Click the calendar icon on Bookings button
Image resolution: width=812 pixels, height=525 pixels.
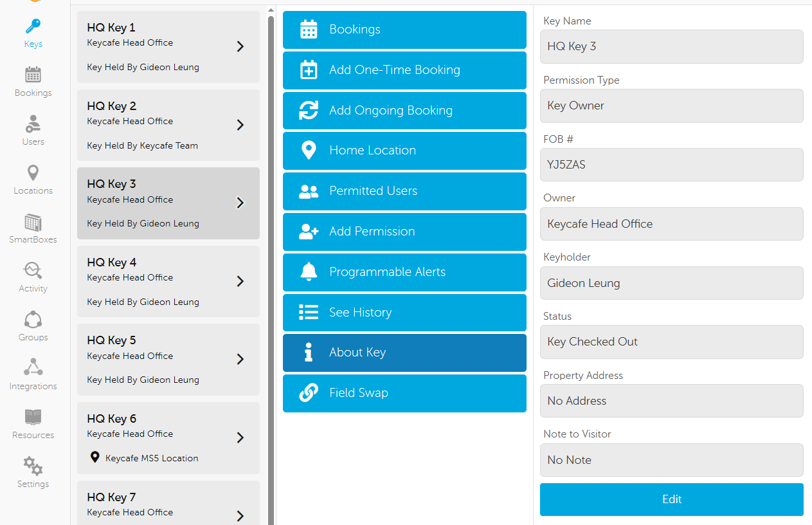(x=309, y=30)
